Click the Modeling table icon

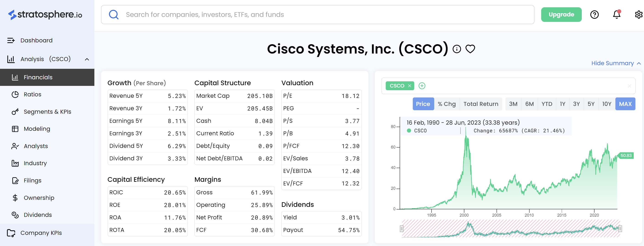[15, 129]
